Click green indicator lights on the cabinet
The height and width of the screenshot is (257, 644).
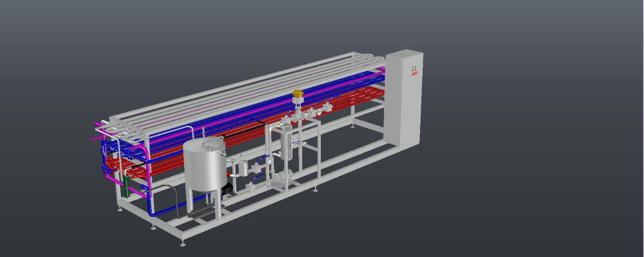(x=415, y=68)
